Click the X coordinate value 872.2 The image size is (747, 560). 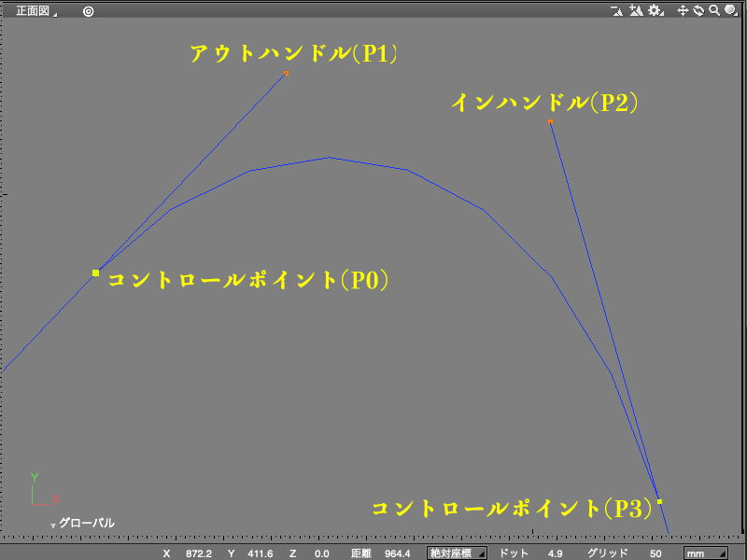click(x=199, y=553)
